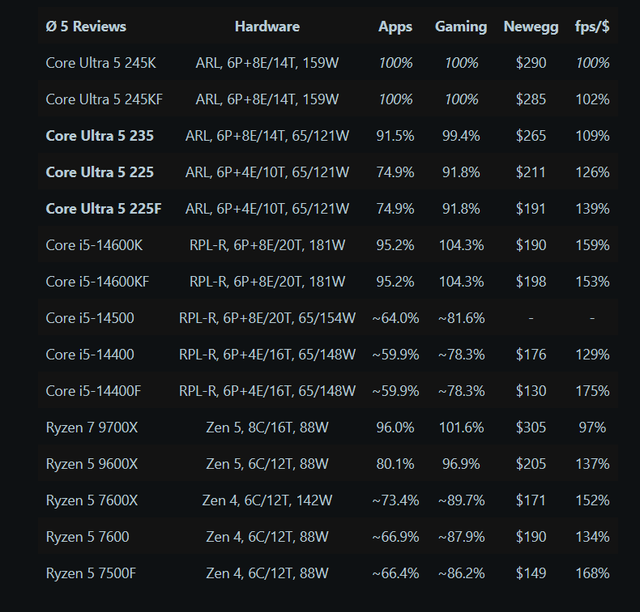Click the 97% fps/$ value
640x612 pixels.
tap(592, 427)
